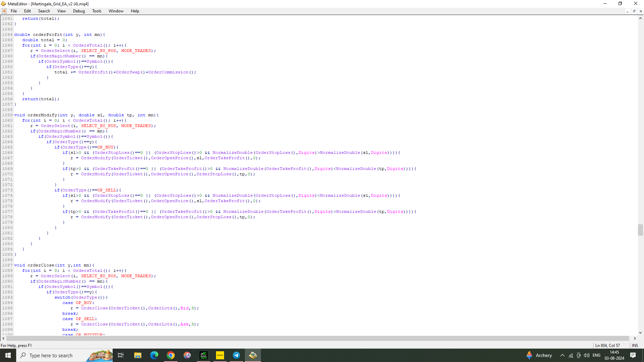Open the Help menu
The height and width of the screenshot is (362, 644).
[x=135, y=11]
